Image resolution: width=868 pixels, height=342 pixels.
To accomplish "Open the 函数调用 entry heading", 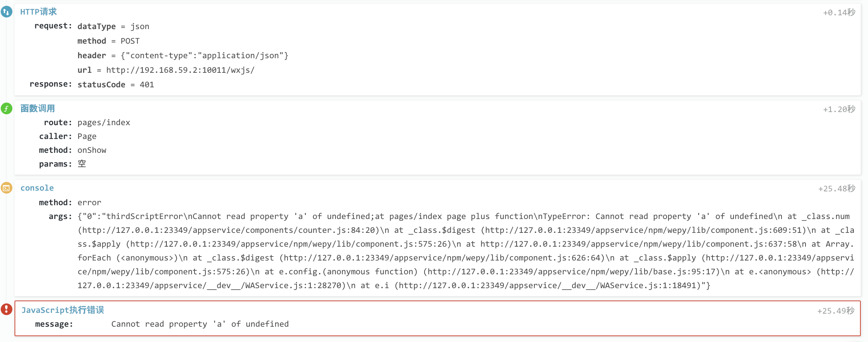I will pos(38,108).
